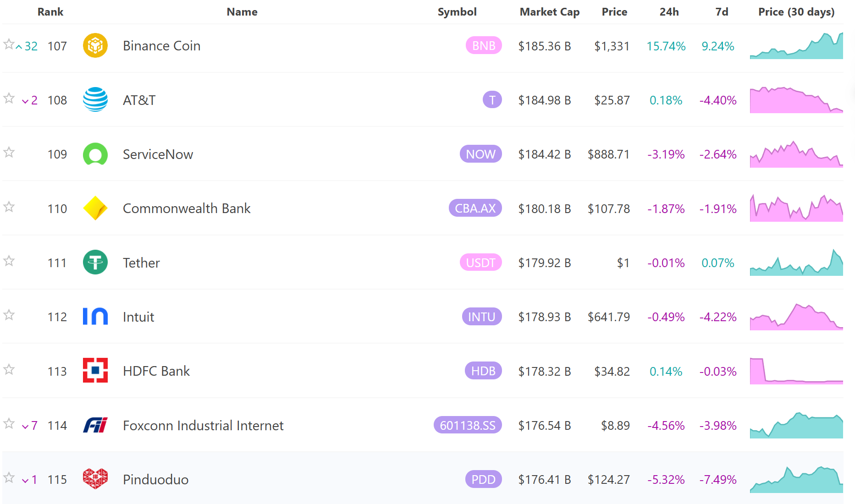Sort by the 7d change column

pyautogui.click(x=722, y=12)
